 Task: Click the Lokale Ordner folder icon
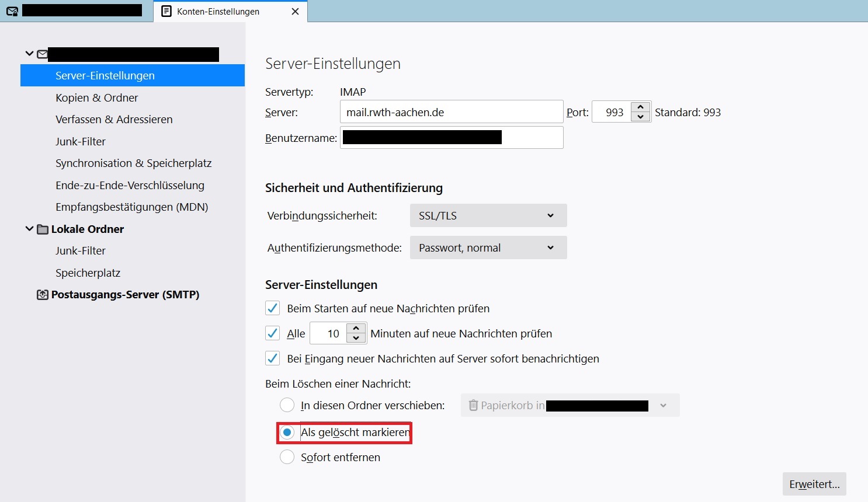click(43, 229)
